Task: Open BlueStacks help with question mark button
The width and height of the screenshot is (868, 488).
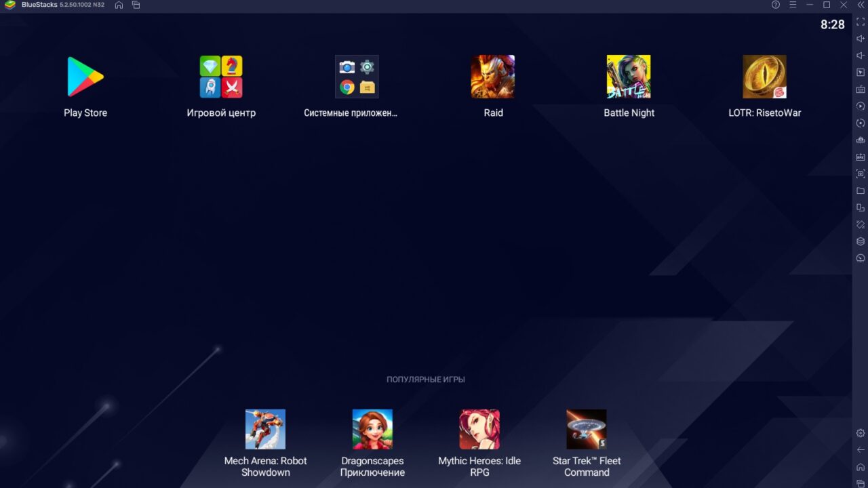Action: click(x=775, y=5)
